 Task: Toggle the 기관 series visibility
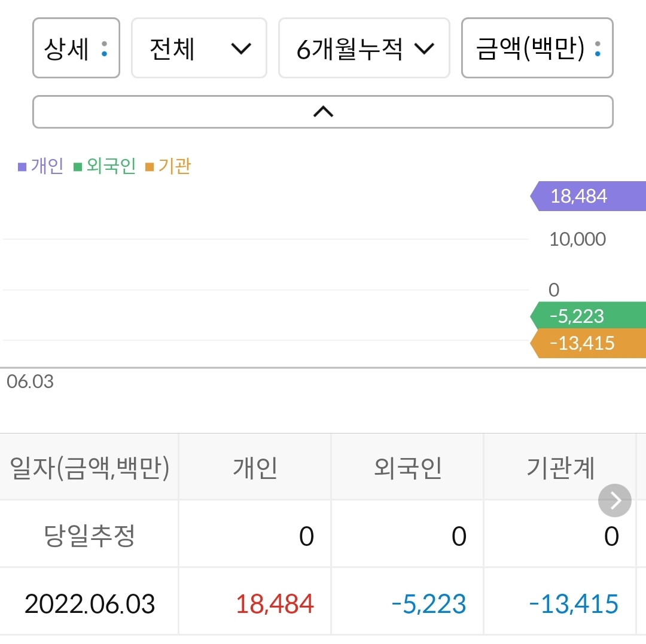click(173, 166)
